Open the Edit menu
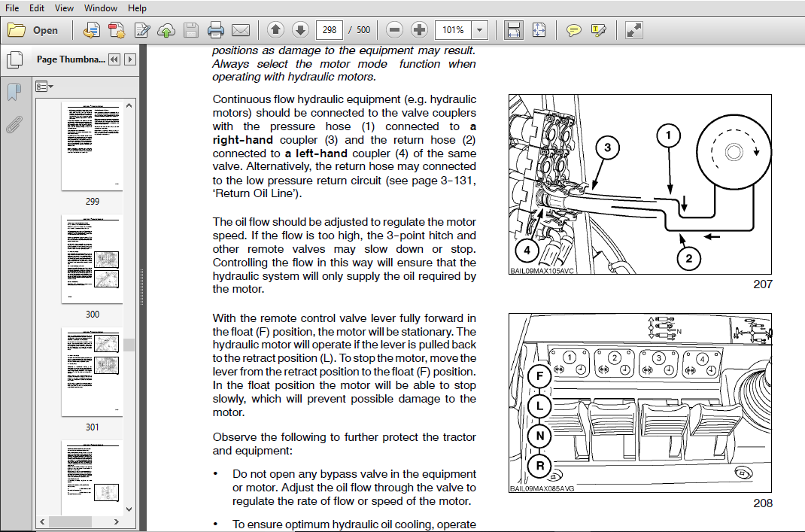The width and height of the screenshot is (805, 532). click(36, 8)
